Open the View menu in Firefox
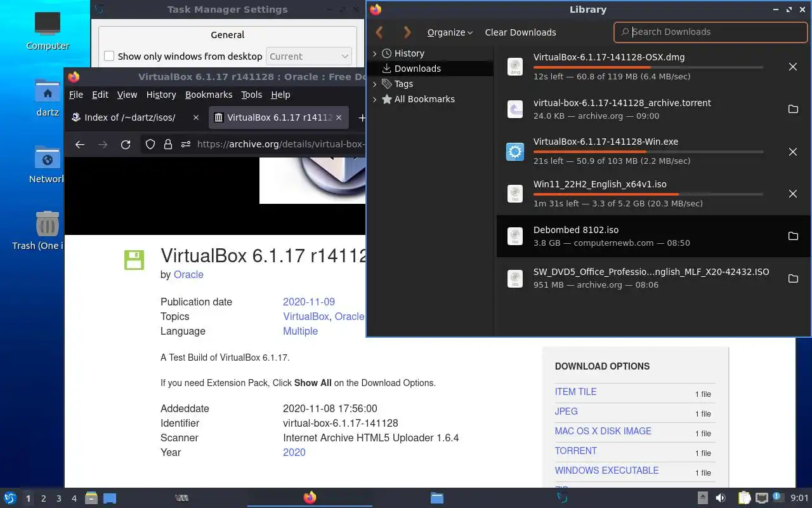Image resolution: width=812 pixels, height=508 pixels. pos(127,95)
